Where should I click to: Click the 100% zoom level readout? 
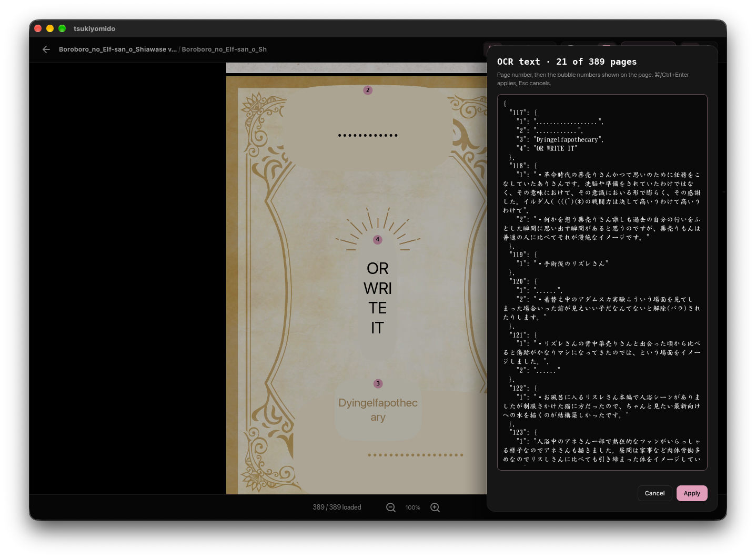tap(413, 507)
